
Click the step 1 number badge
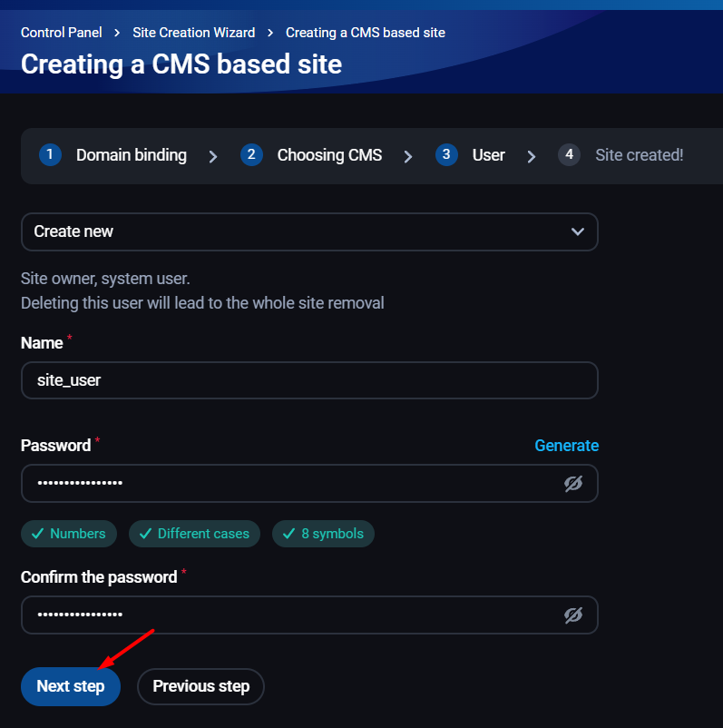pos(50,155)
